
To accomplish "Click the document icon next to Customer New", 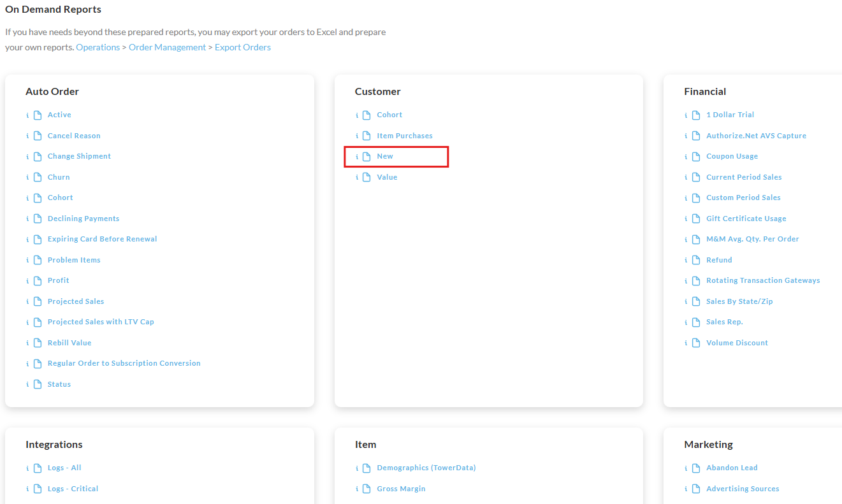I will tap(367, 156).
